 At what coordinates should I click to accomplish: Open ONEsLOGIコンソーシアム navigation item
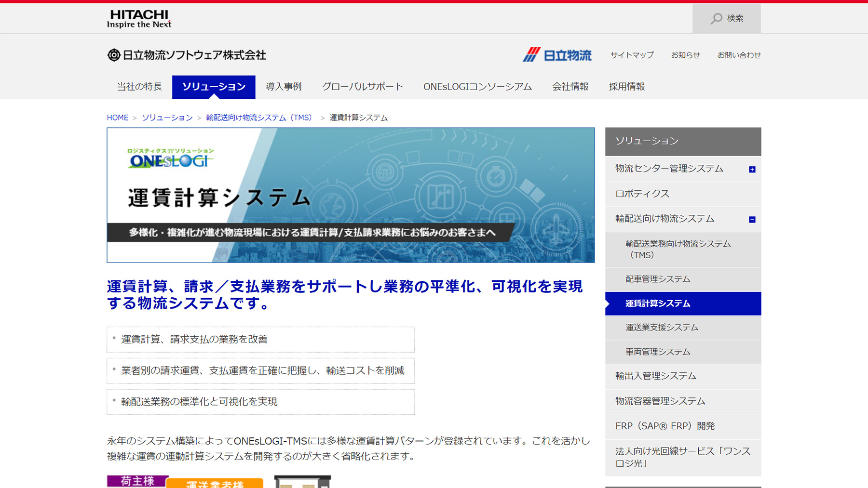477,87
